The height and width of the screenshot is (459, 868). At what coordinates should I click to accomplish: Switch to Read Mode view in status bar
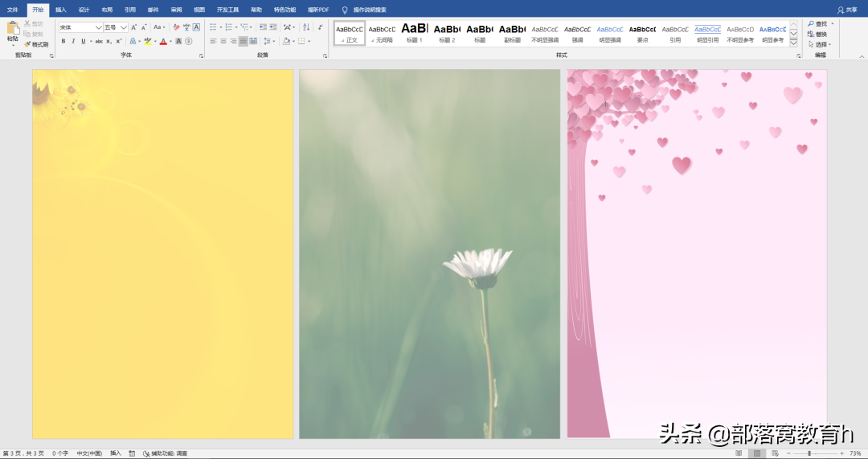739,453
